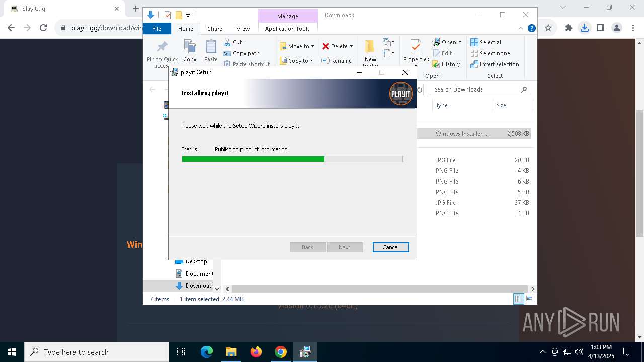Select the 20 KB JPG file row
This screenshot has width=644, height=362.
click(x=473, y=160)
